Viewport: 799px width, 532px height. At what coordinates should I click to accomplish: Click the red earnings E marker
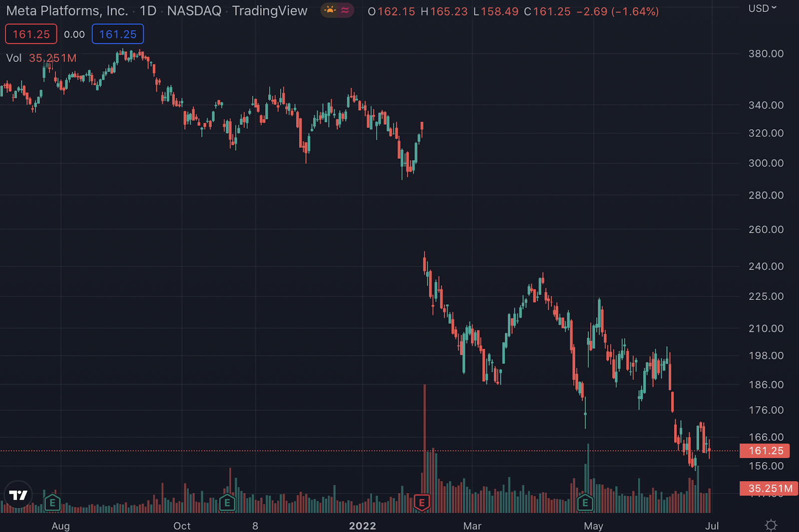(x=422, y=503)
